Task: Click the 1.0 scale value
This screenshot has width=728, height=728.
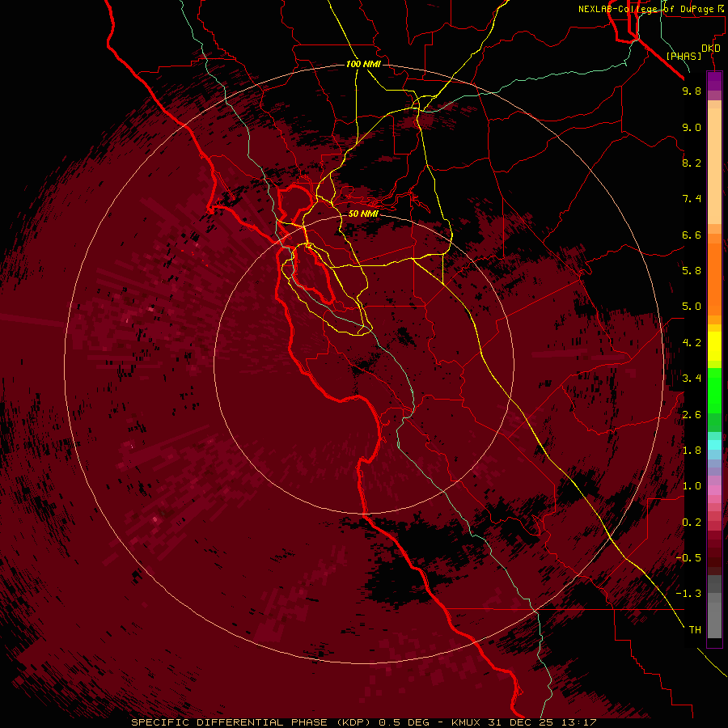Action: 692,486
